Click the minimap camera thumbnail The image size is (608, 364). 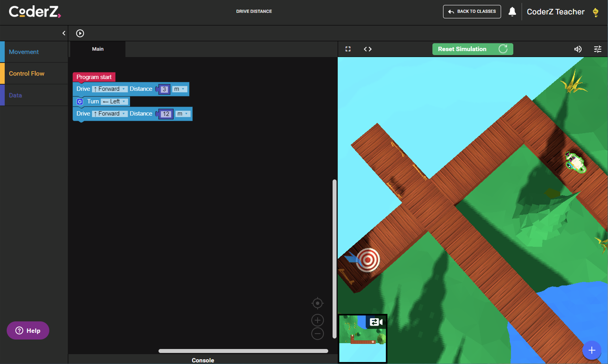(x=362, y=338)
